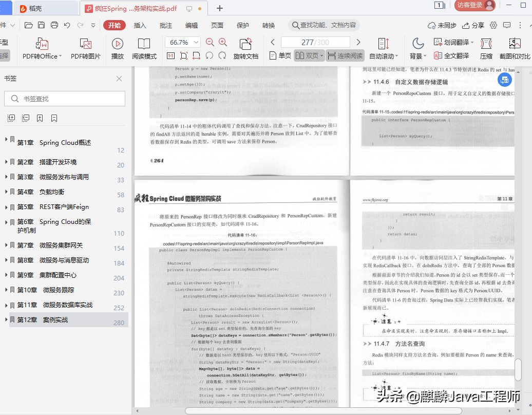Toggle 连续阅读 continuous reading
Image resolution: width=532 pixels, height=415 pixels.
[x=346, y=55]
